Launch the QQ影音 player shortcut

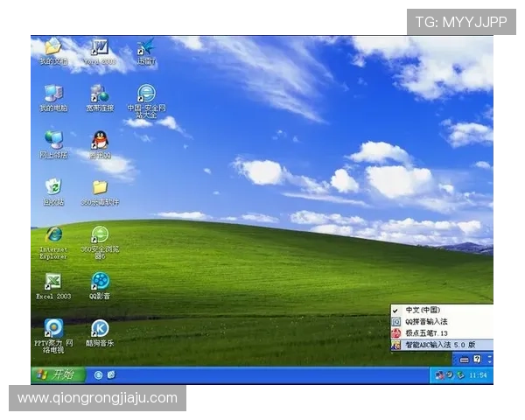click(100, 286)
